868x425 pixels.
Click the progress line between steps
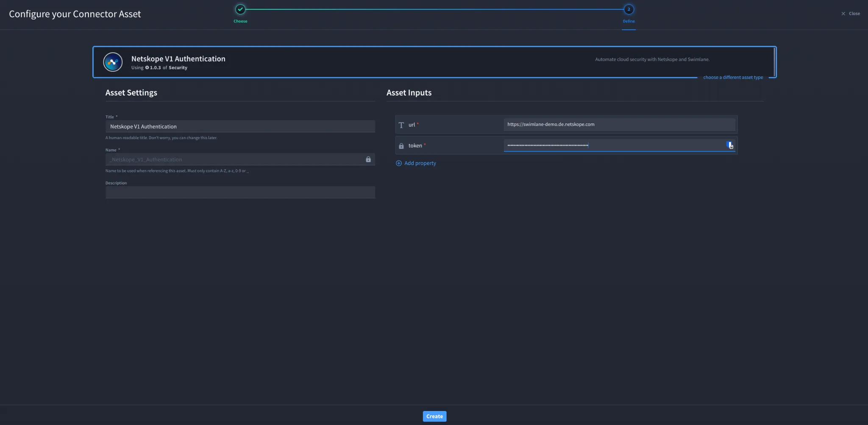(x=434, y=9)
